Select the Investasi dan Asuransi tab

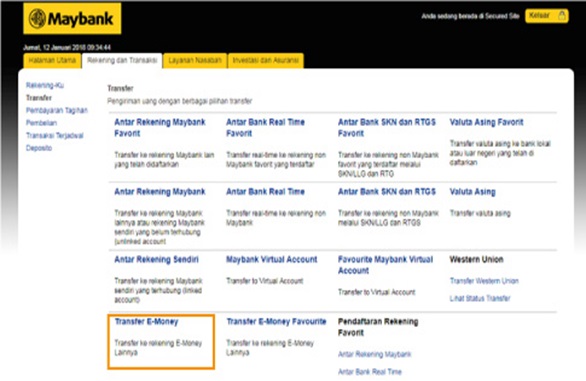tap(266, 61)
